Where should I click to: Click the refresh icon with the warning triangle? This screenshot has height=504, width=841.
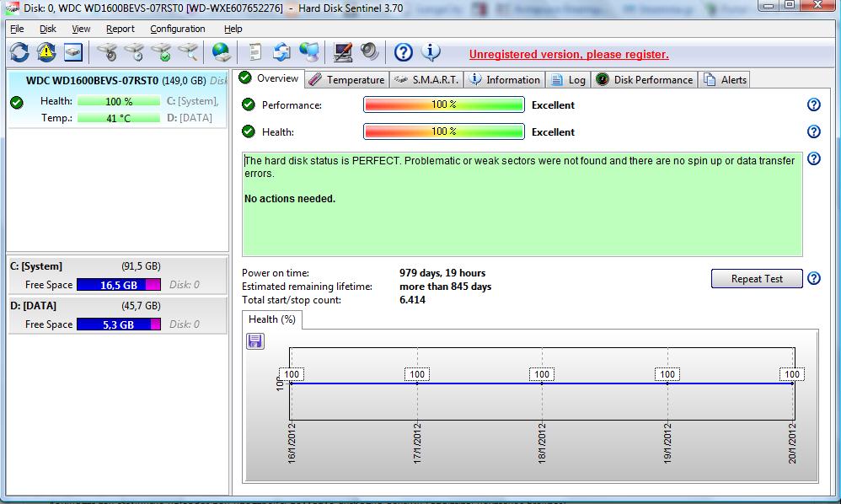point(46,52)
